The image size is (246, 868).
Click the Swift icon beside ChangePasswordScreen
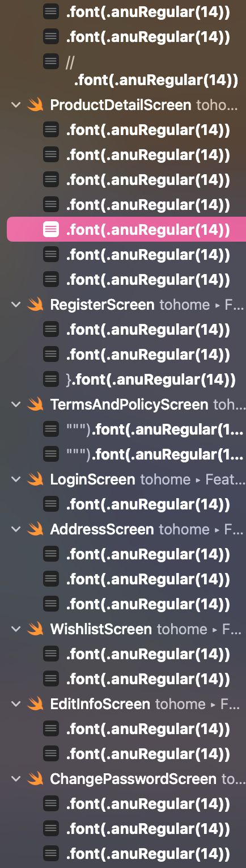pyautogui.click(x=36, y=779)
